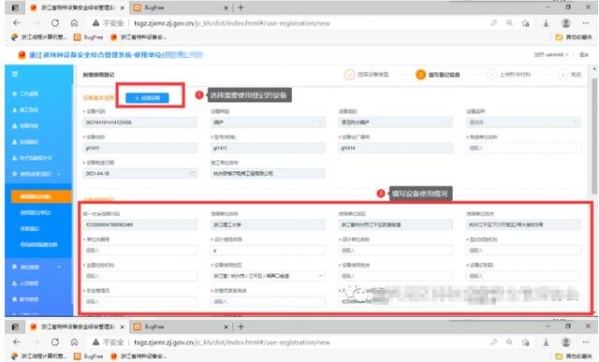Image resolution: width=599 pixels, height=362 pixels.
Task: Click step one checkmark circle
Action: (349, 74)
